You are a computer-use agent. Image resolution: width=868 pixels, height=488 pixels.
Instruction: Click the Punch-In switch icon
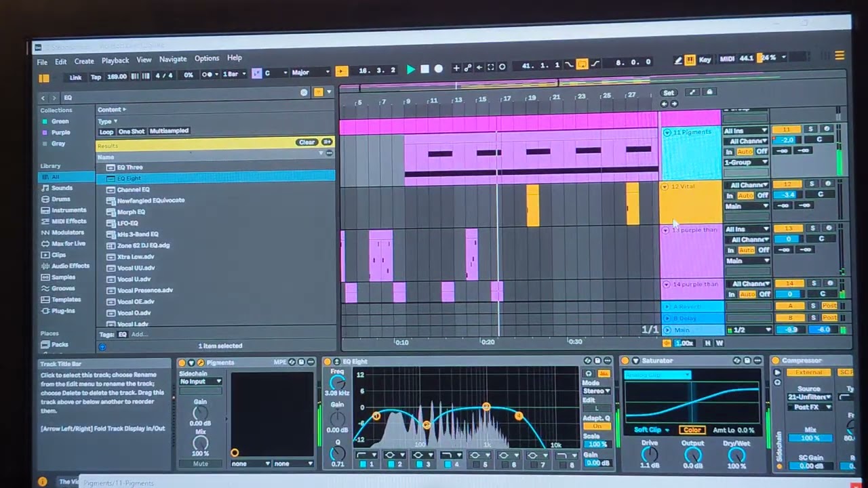tap(569, 65)
